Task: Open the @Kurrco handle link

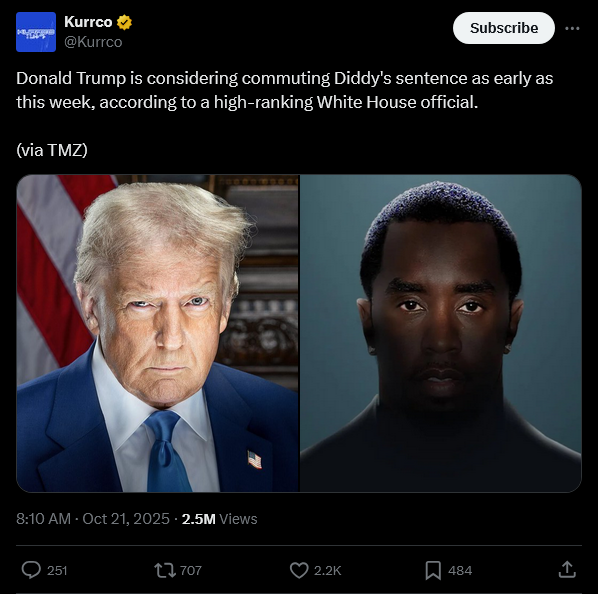Action: click(x=93, y=42)
